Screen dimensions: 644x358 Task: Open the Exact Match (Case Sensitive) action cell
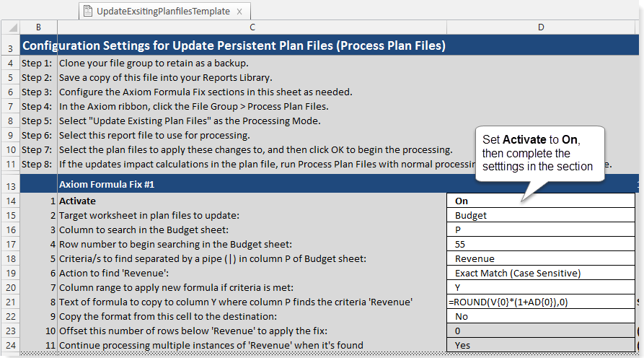[541, 273]
